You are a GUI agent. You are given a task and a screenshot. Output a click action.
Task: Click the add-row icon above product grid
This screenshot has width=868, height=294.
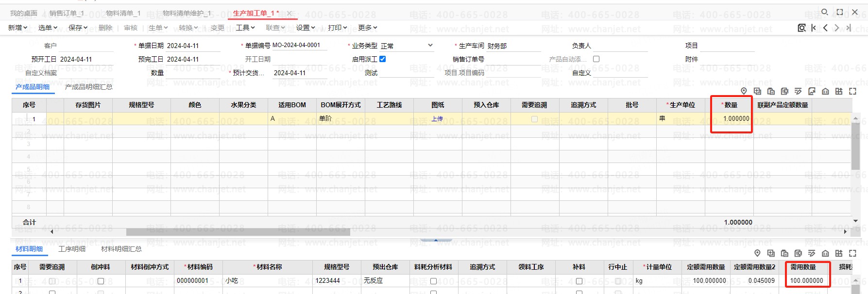point(757,91)
